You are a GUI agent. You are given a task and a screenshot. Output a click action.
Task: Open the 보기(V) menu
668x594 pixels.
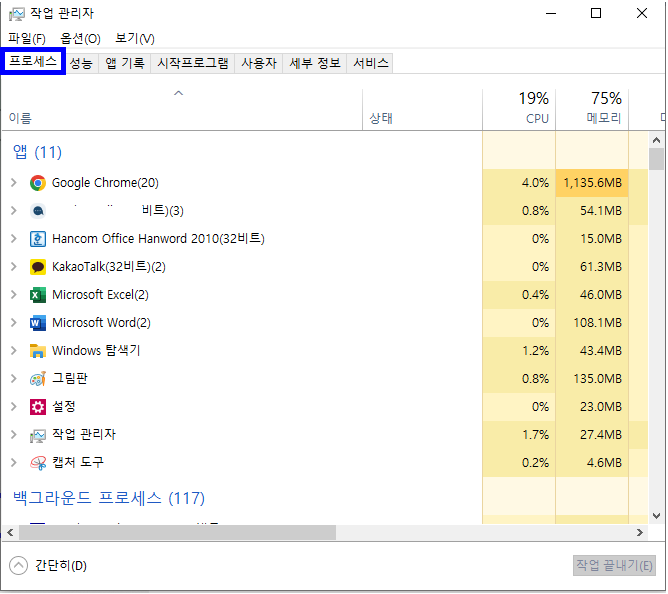click(135, 39)
